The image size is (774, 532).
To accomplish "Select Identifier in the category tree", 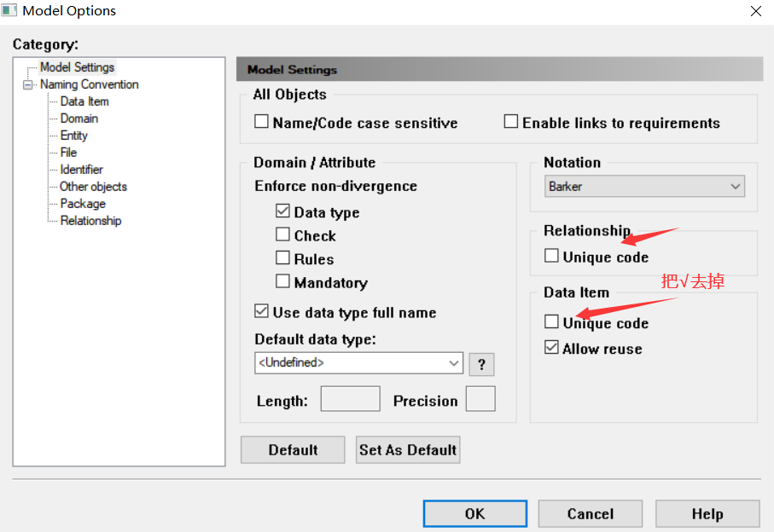I will click(81, 170).
